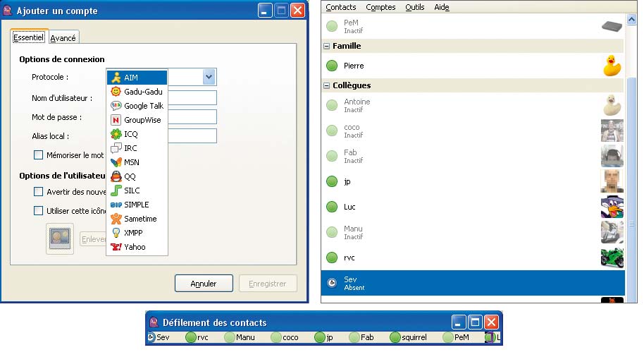Open the Protocole dropdown arrow
The height and width of the screenshot is (357, 644).
tap(209, 77)
